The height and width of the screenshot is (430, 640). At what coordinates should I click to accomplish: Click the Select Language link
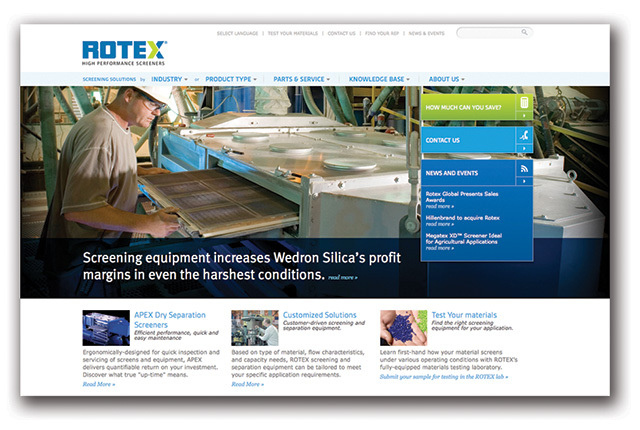pos(239,33)
